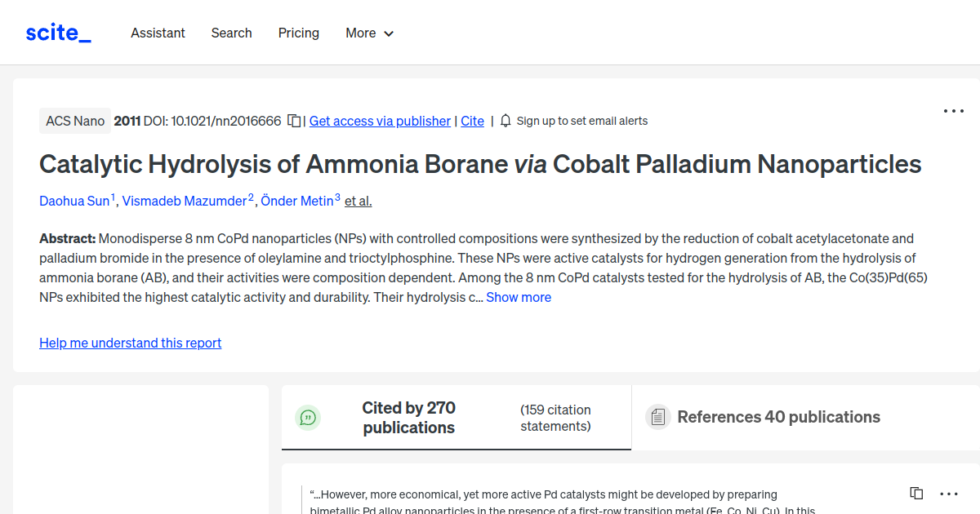Open homepage via the scite_ logo

tap(58, 32)
